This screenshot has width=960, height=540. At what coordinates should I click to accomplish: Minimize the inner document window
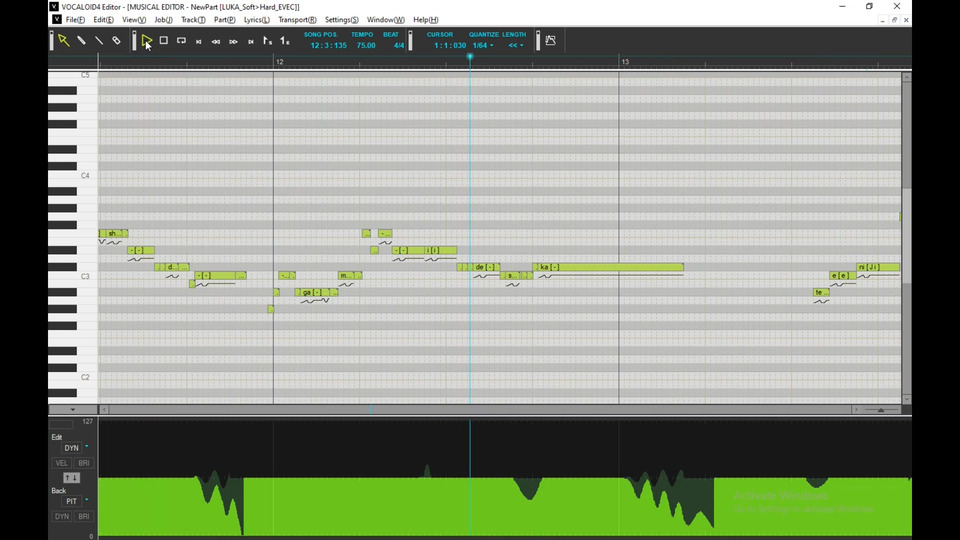click(x=882, y=20)
